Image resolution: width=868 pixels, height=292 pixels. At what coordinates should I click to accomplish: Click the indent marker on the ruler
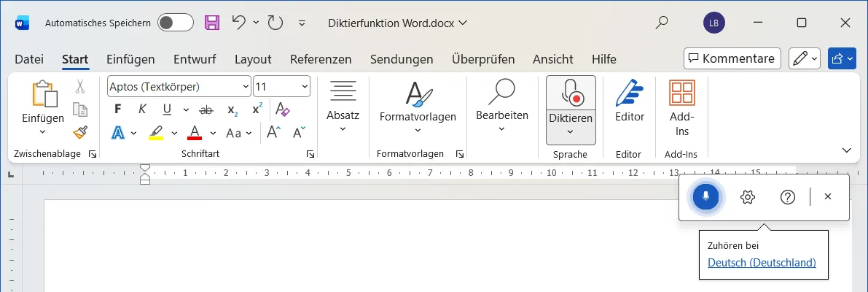145,174
